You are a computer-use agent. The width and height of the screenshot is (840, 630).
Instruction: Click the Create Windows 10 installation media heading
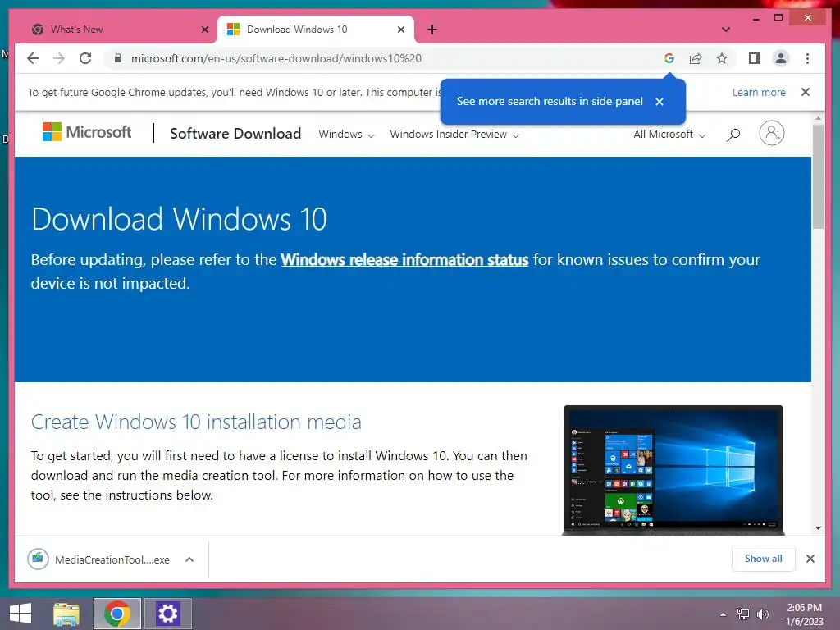196,422
